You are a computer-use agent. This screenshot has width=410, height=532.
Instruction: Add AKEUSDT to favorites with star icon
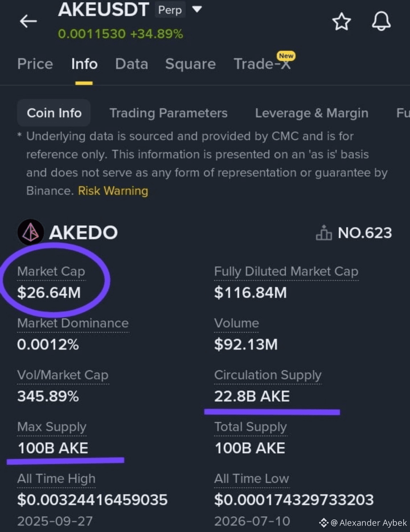(x=341, y=22)
